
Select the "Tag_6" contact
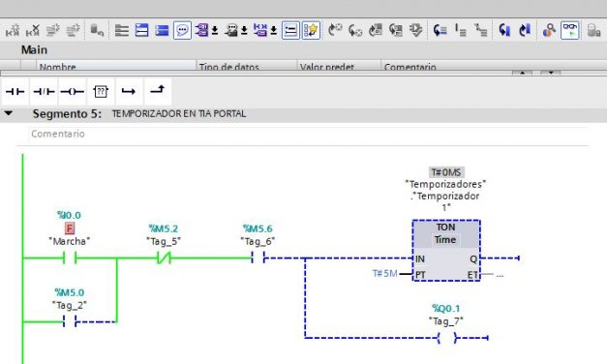(258, 258)
